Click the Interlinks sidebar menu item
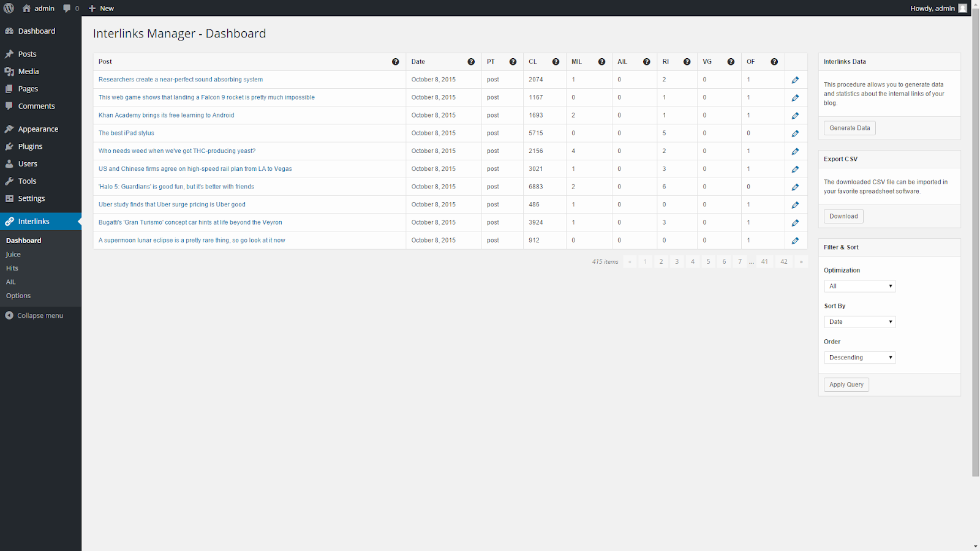 [x=40, y=222]
